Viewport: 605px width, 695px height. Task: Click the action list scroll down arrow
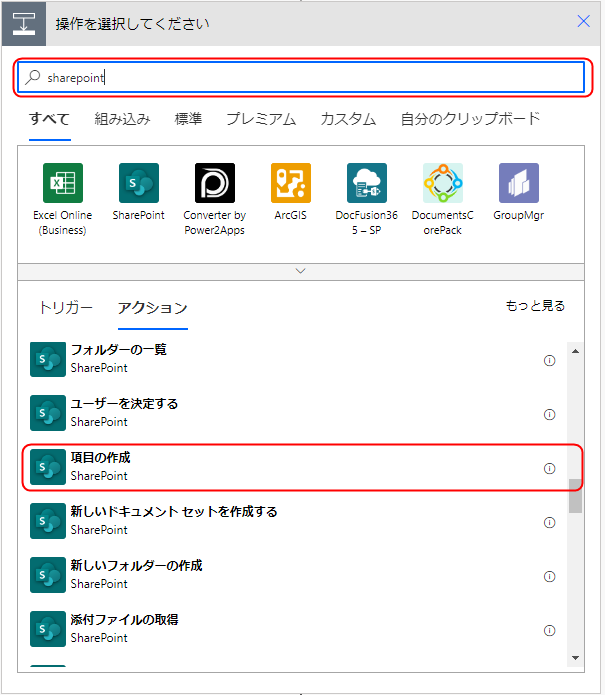pyautogui.click(x=575, y=658)
